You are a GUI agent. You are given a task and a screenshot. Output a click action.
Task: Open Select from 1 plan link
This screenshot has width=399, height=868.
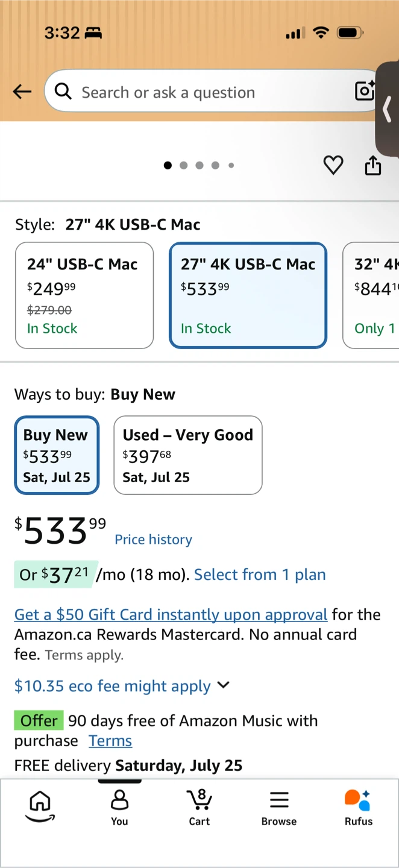tap(260, 574)
